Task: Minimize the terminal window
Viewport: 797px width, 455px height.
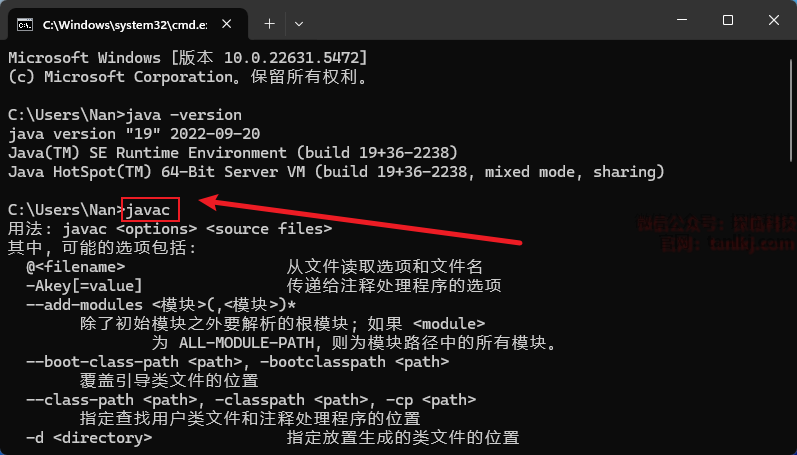Action: 678,20
